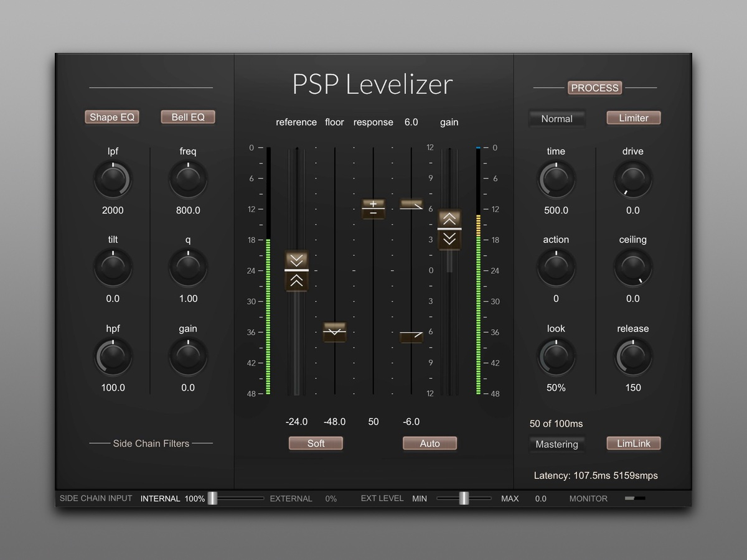Screen dimensions: 747x560
Task: Click the hpf value 100.0
Action: (x=113, y=388)
